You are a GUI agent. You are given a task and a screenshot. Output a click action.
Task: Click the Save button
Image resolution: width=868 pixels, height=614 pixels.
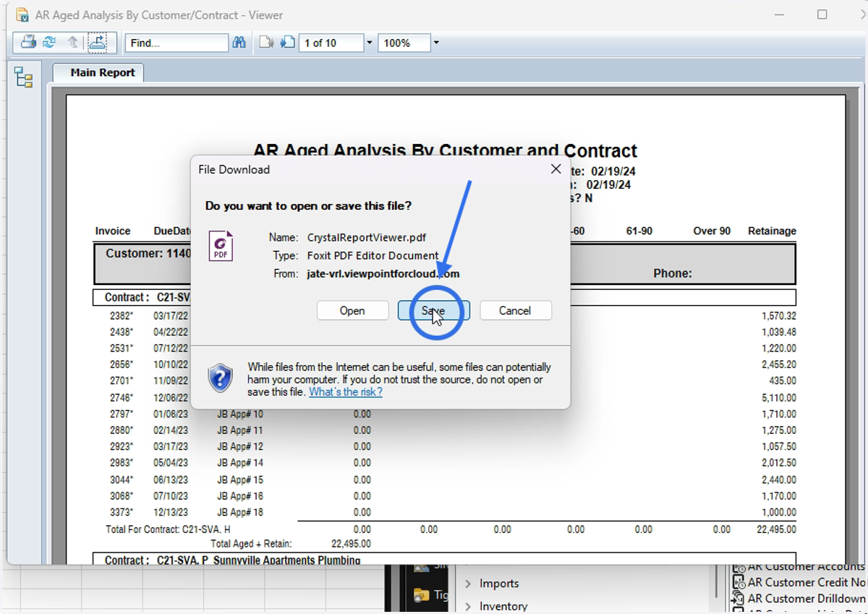click(x=434, y=310)
